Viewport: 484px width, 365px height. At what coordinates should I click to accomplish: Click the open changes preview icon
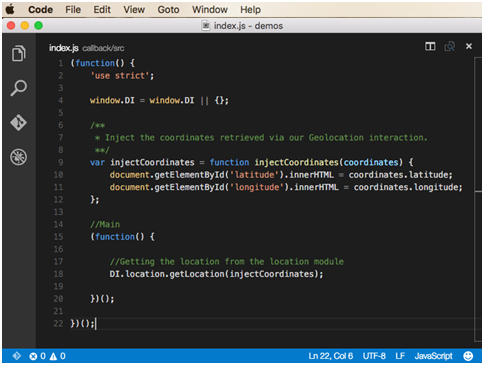pyautogui.click(x=449, y=46)
